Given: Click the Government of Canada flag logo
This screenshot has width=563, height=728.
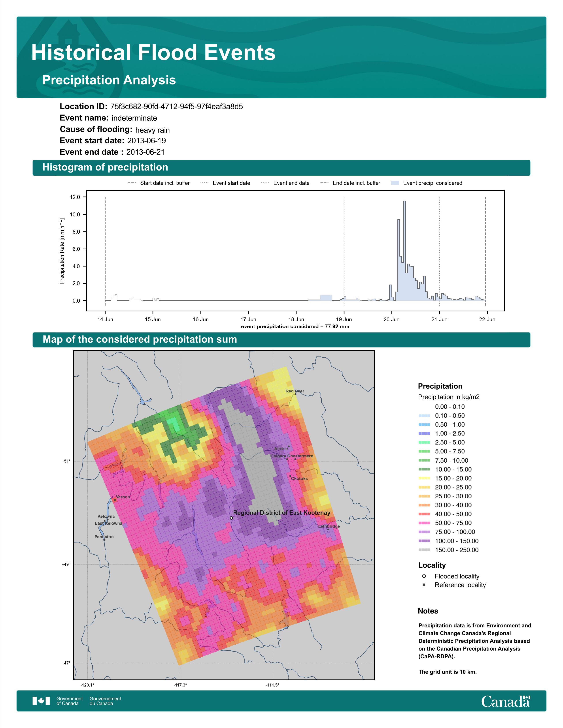Looking at the screenshot, I should tap(41, 701).
